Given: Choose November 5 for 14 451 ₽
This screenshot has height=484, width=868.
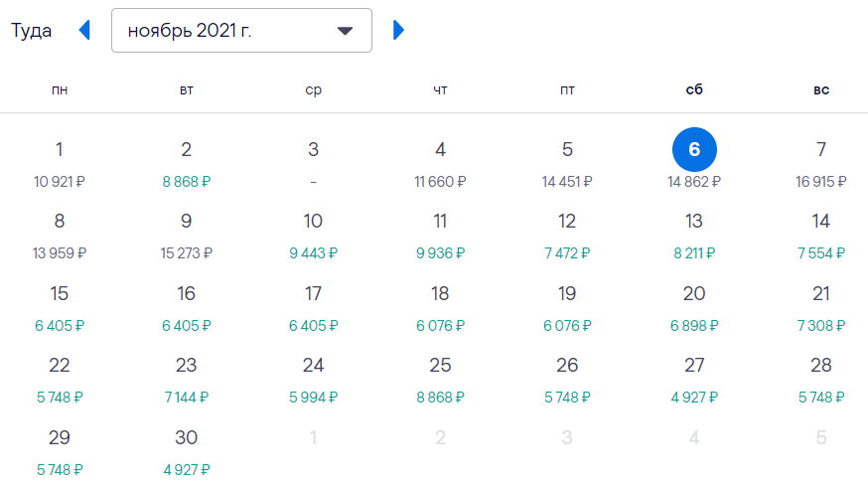Looking at the screenshot, I should 567,164.
